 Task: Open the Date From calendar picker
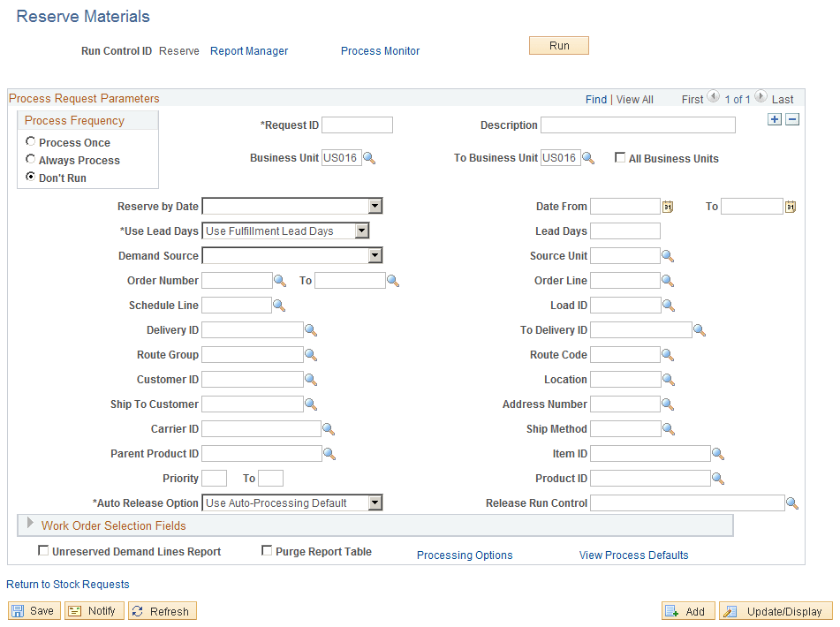667,206
